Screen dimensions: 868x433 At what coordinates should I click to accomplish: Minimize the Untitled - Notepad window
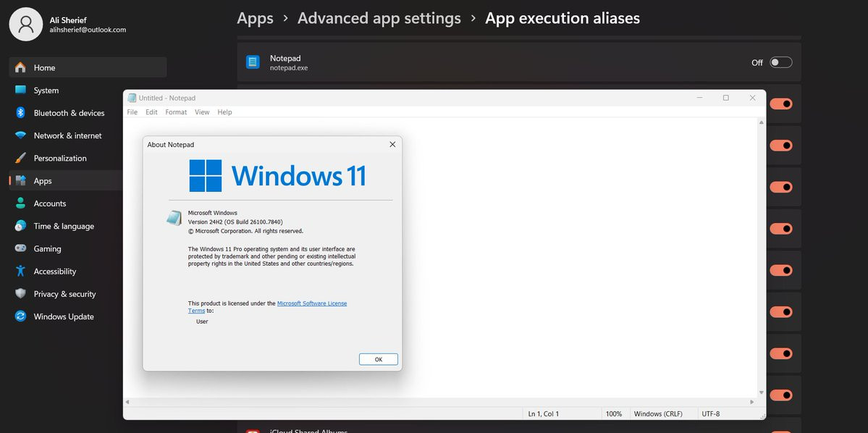(700, 98)
